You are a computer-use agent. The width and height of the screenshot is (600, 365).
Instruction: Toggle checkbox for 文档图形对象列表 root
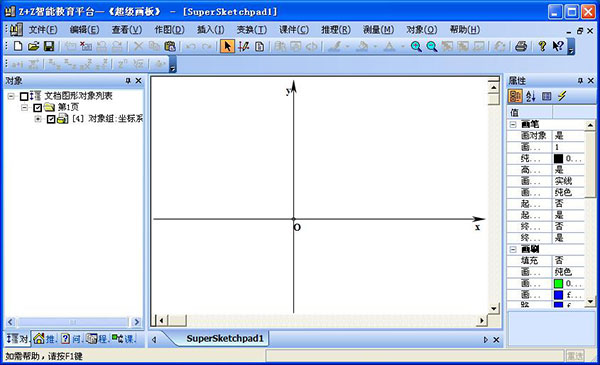click(24, 96)
